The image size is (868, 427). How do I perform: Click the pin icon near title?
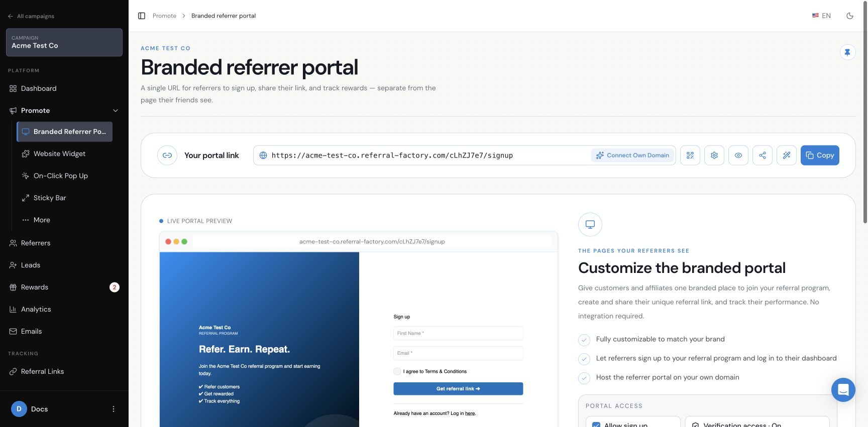click(847, 52)
